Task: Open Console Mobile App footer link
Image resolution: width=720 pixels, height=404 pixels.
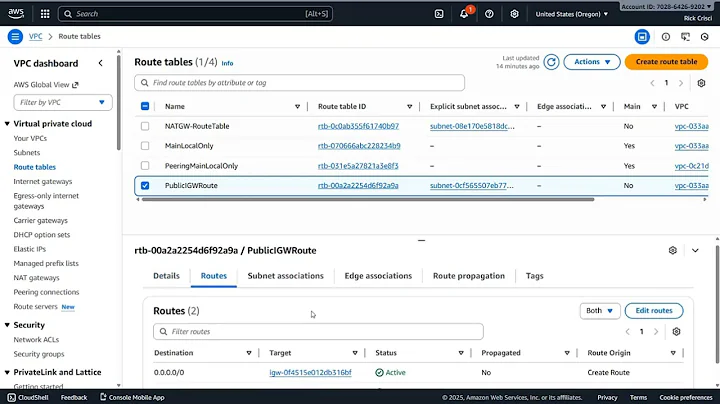Action: pos(132,398)
